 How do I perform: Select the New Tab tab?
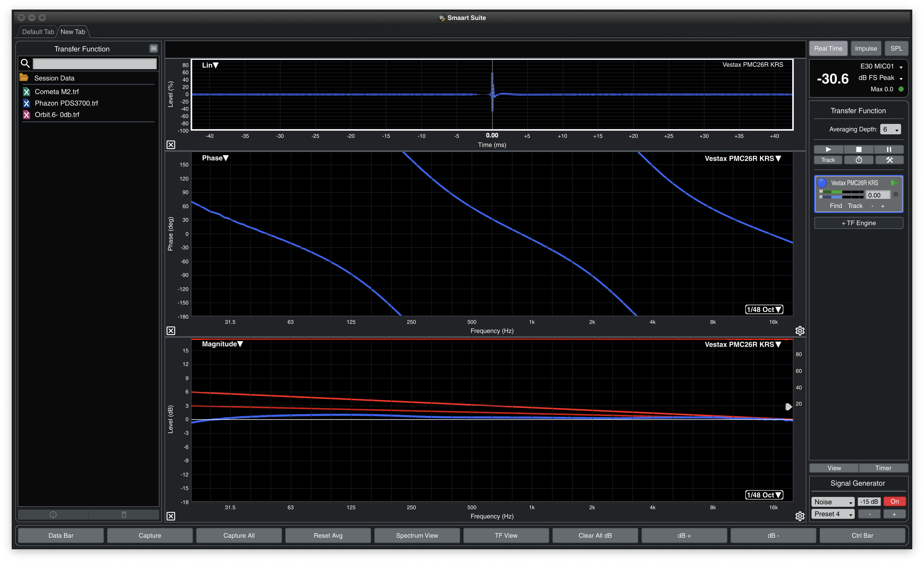pos(73,32)
